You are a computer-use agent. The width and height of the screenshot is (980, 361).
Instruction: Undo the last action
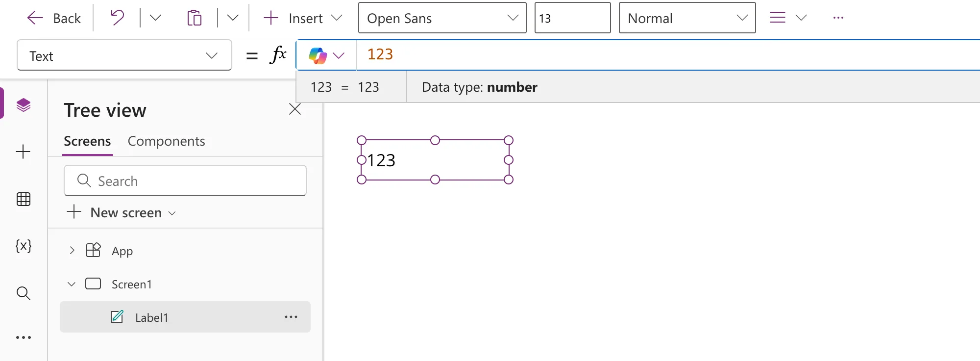tap(117, 18)
